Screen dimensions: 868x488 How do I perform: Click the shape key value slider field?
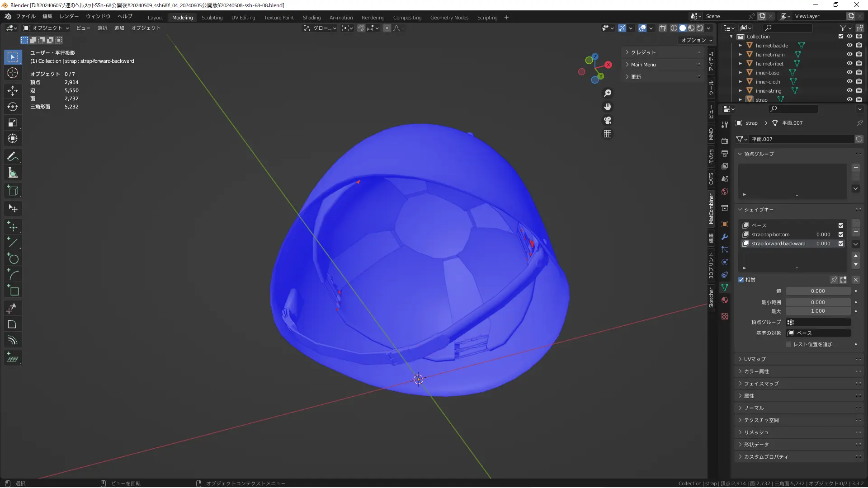(817, 291)
